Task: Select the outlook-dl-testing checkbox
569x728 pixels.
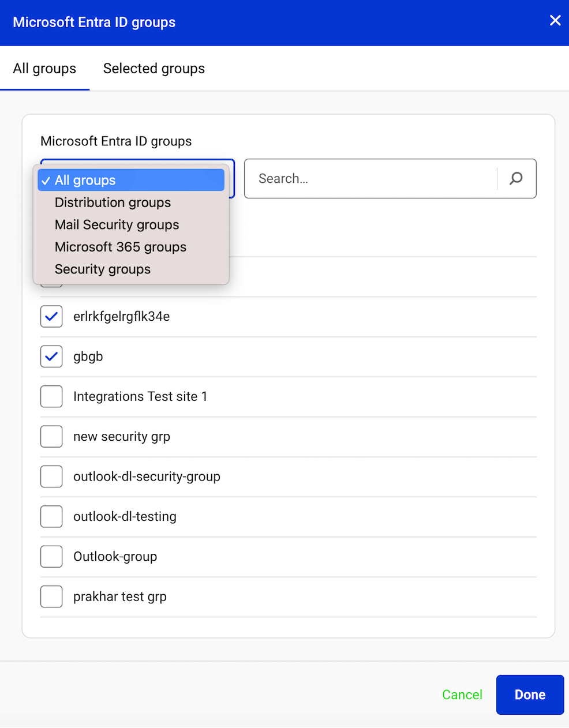Action: coord(51,517)
